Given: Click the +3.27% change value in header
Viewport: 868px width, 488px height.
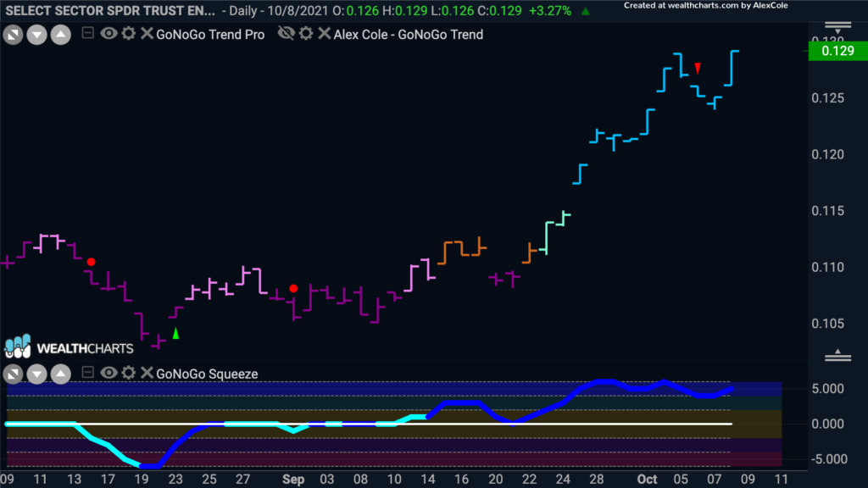Looking at the screenshot, I should [x=550, y=10].
